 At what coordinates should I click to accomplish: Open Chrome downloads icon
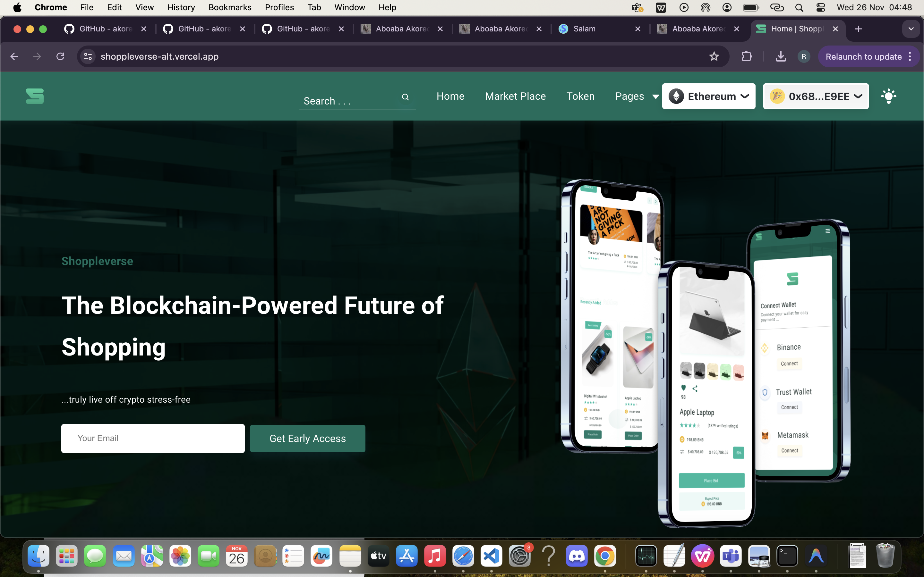(x=781, y=56)
